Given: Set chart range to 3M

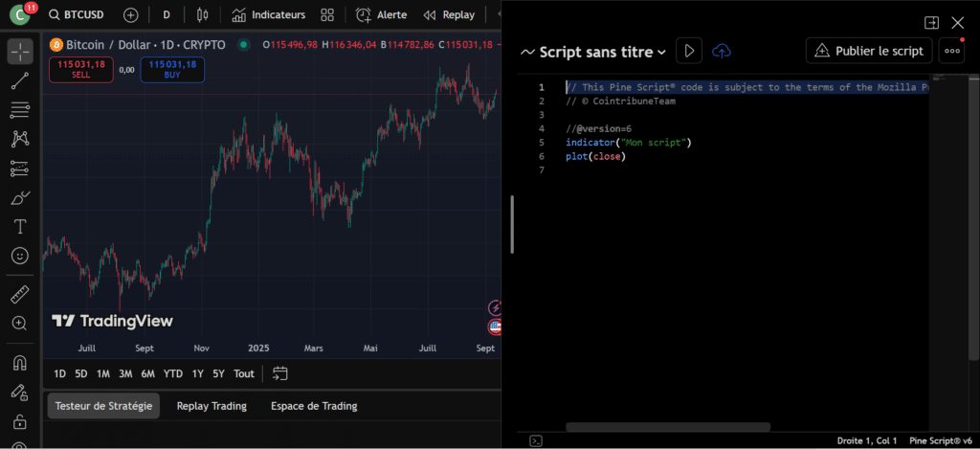Looking at the screenshot, I should click(x=125, y=373).
